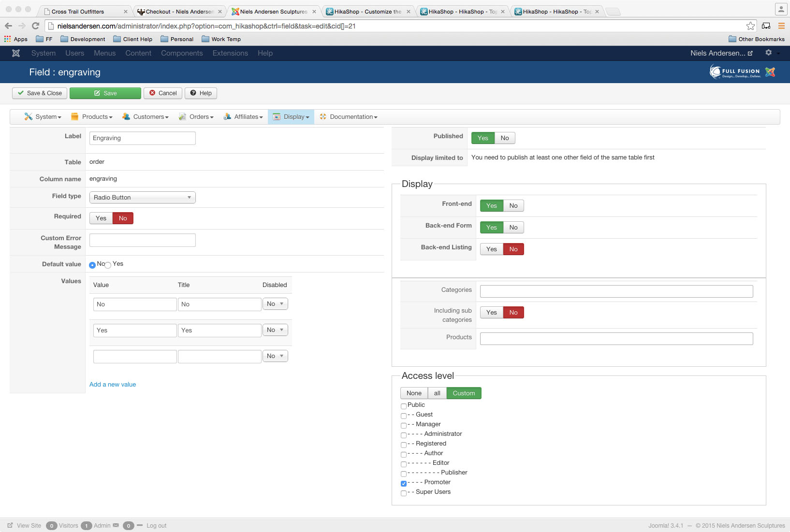Set Front-end display to No

[513, 206]
